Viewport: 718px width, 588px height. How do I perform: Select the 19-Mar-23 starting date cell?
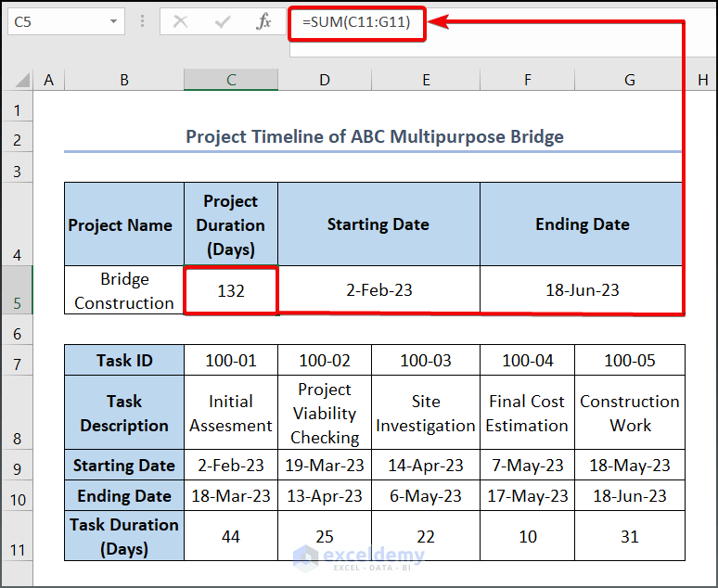[x=325, y=465]
